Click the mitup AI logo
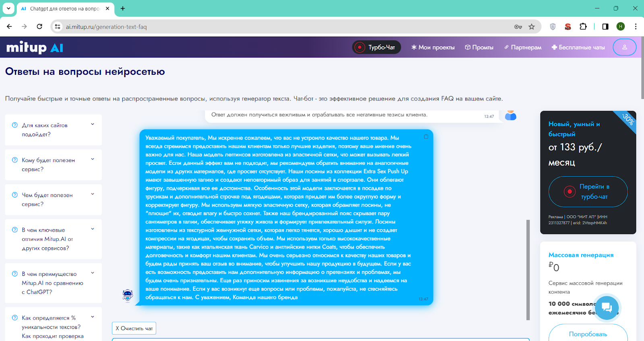This screenshot has width=644, height=341. pyautogui.click(x=35, y=47)
